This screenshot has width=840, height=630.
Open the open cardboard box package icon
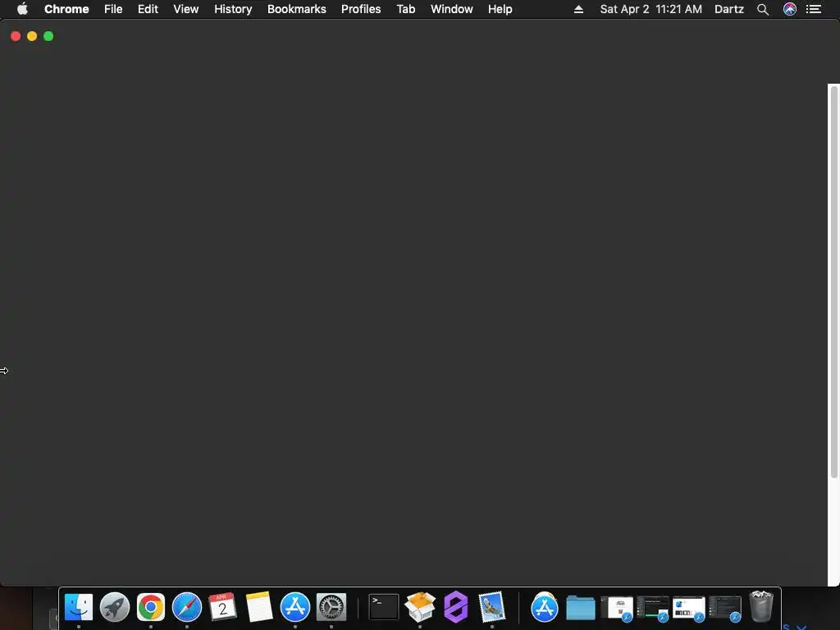point(420,608)
